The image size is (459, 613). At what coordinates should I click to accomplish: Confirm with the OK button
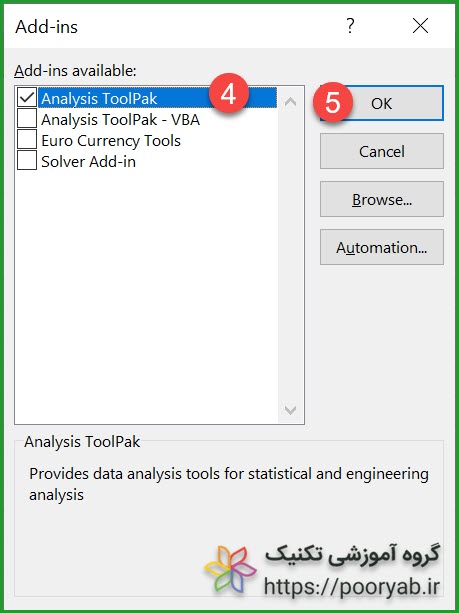pos(382,103)
